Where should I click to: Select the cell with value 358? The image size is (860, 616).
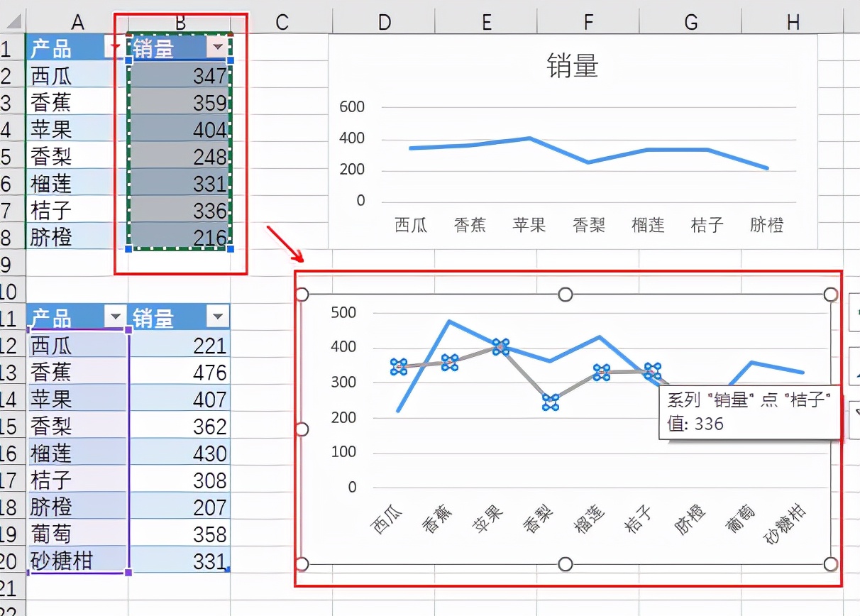click(x=180, y=533)
